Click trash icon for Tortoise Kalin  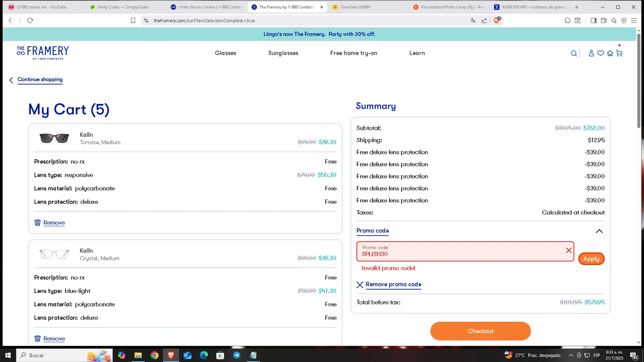click(x=37, y=223)
